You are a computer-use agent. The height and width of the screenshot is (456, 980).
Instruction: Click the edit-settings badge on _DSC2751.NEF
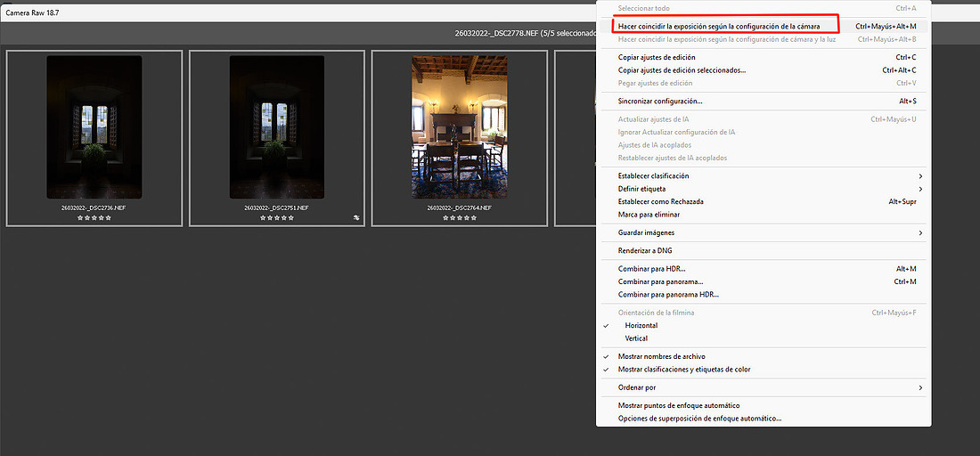355,218
